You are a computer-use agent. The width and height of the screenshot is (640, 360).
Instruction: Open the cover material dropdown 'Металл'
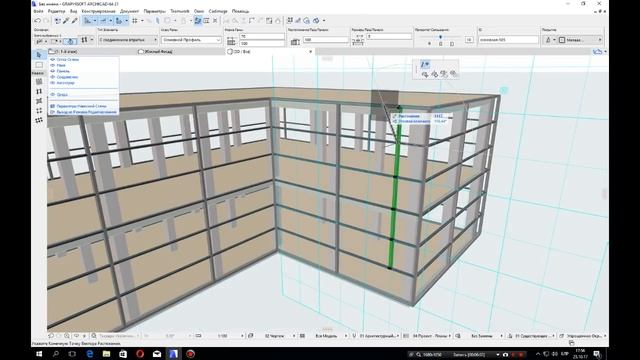tap(580, 40)
